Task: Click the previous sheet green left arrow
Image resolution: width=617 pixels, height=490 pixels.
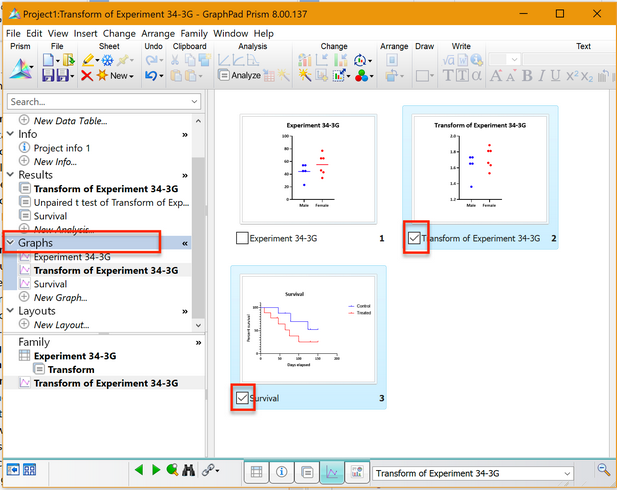Action: tap(140, 470)
